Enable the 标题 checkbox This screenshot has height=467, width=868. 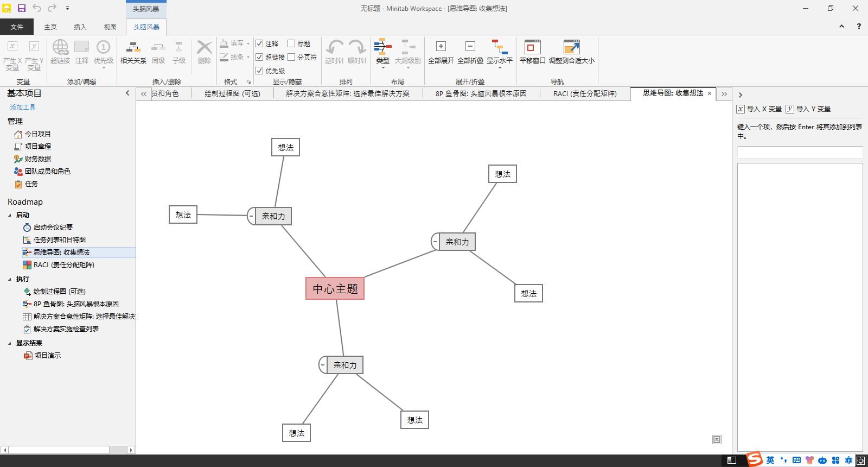pos(291,43)
